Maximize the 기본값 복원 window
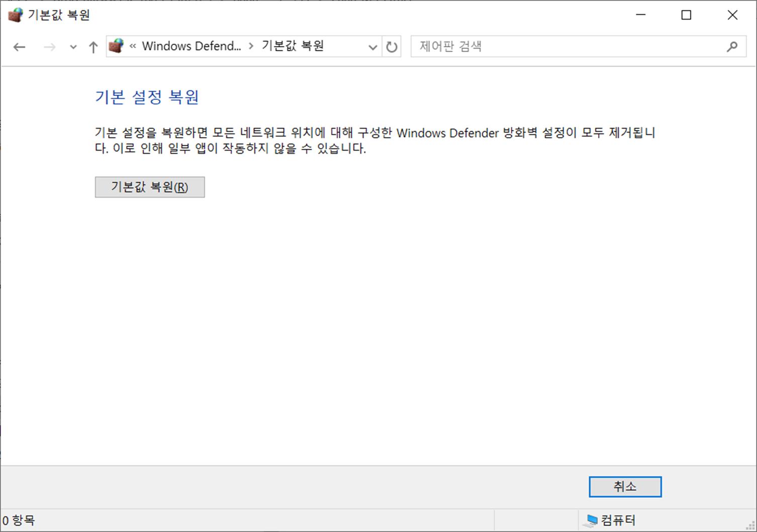 [x=686, y=15]
